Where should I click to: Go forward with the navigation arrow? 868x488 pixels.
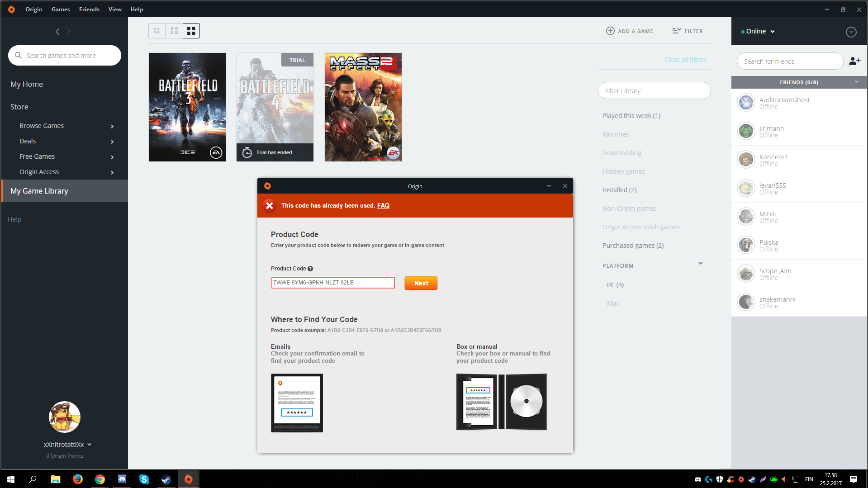coord(69,32)
